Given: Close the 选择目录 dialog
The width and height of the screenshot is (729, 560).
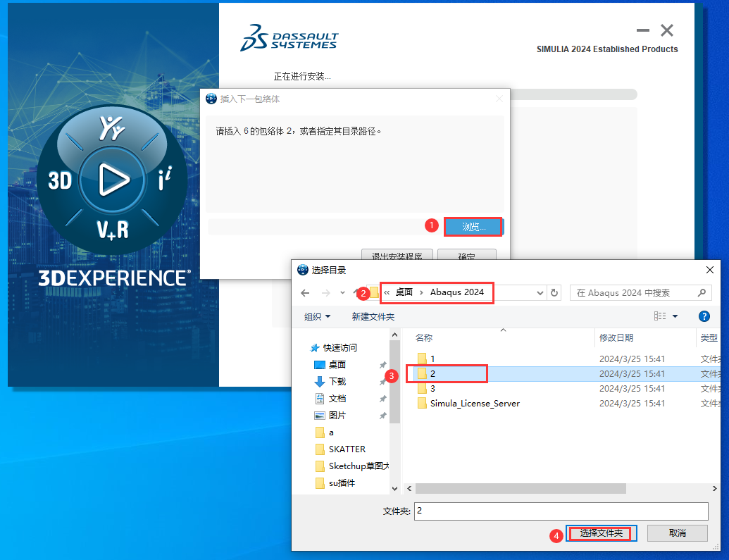Looking at the screenshot, I should [x=709, y=270].
